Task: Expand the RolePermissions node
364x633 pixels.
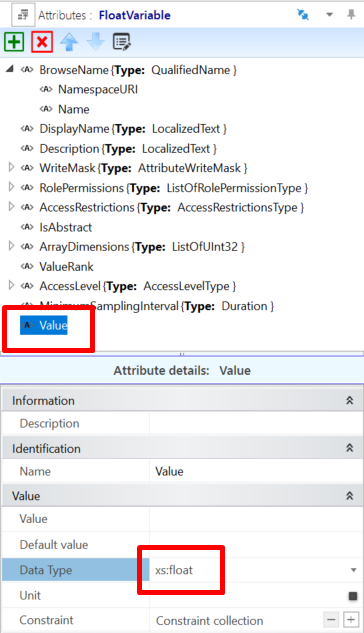Action: pyautogui.click(x=11, y=187)
